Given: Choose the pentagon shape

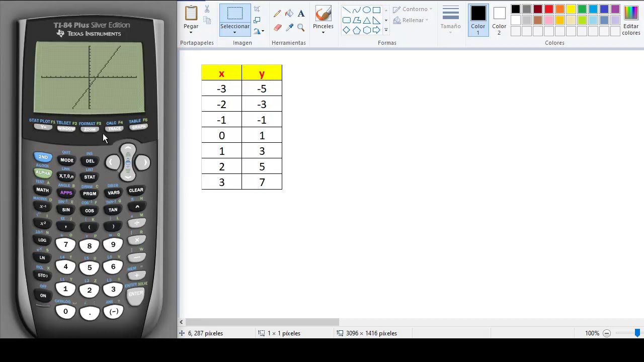Looking at the screenshot, I should (x=356, y=30).
